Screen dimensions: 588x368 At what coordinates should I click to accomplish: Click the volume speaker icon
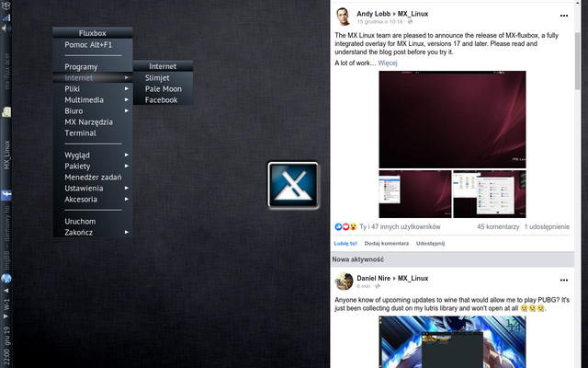point(6,29)
